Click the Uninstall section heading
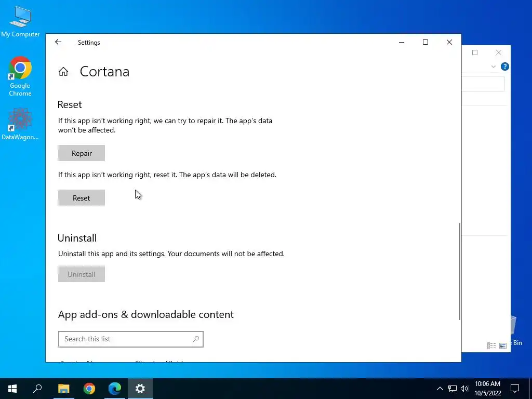Screen dimensions: 532x399 click(77, 238)
